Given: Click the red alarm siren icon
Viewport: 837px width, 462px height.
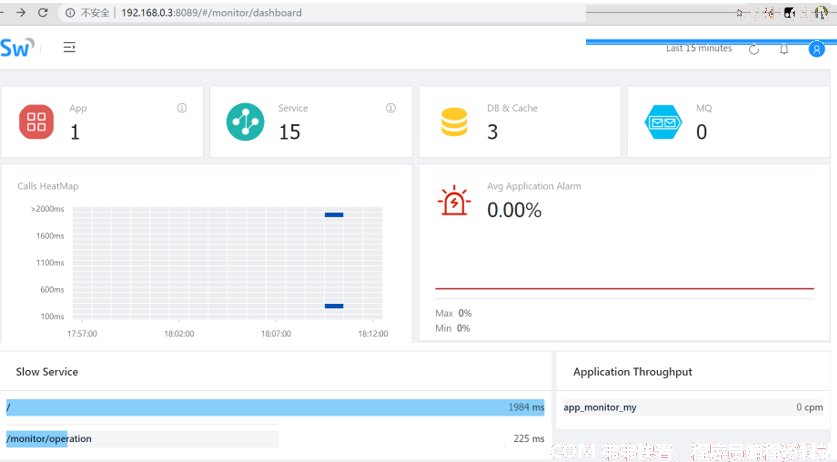Looking at the screenshot, I should coord(454,200).
